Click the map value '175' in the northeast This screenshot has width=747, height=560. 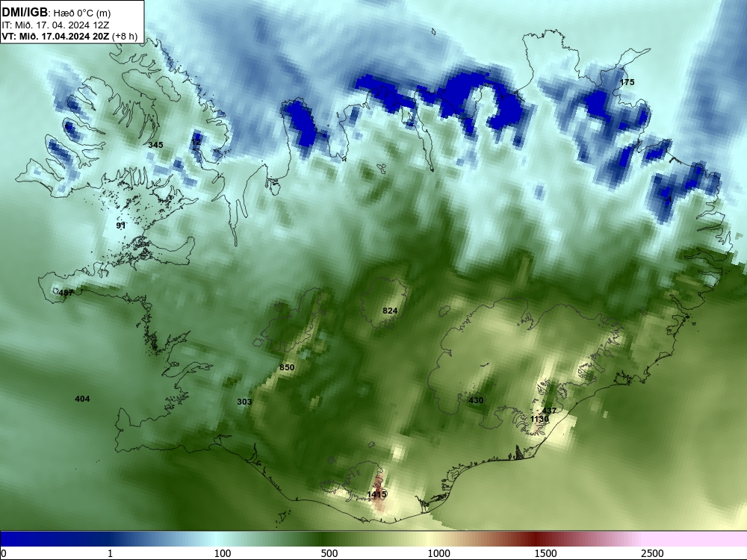coord(627,82)
